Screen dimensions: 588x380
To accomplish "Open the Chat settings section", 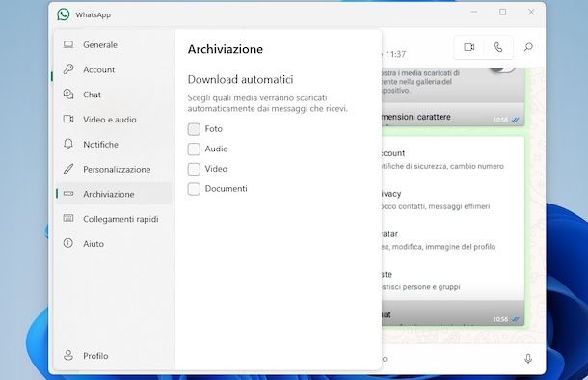I will tap(114, 95).
